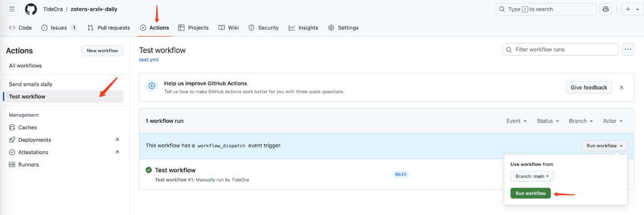Open the Status filter dropdown
644x215 pixels.
tap(548, 121)
